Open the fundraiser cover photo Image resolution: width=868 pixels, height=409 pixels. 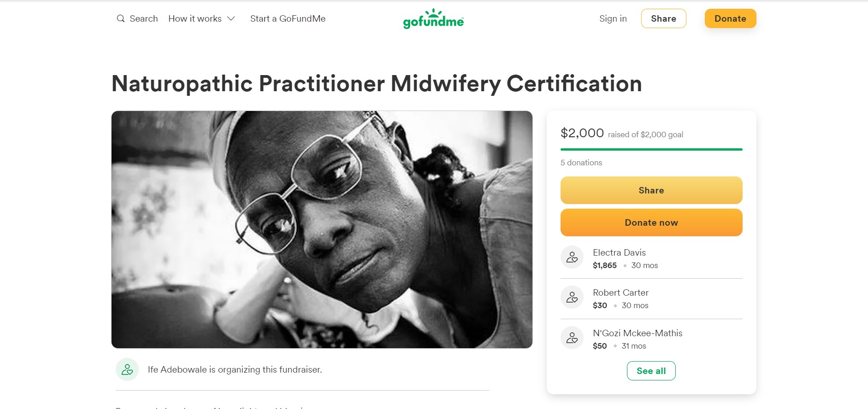click(x=322, y=229)
